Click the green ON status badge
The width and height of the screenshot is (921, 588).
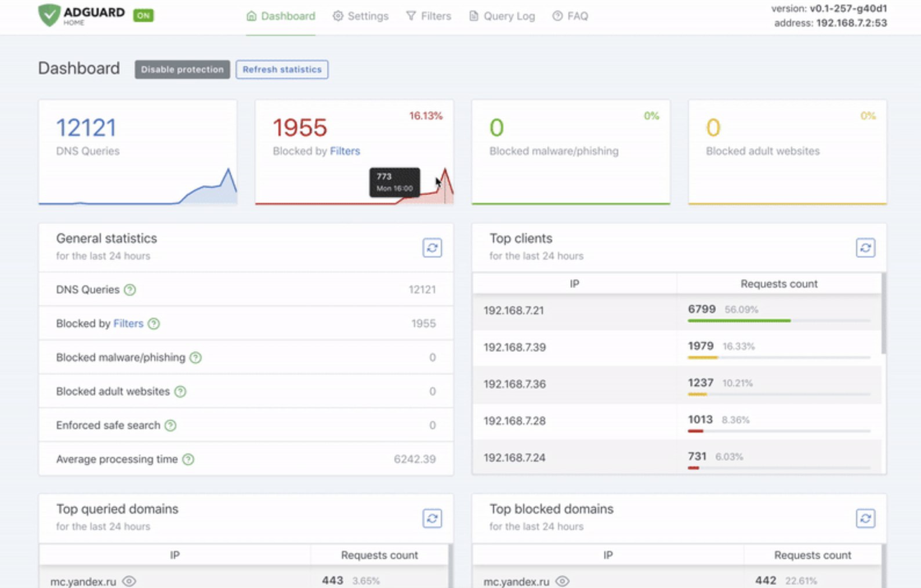coord(143,16)
